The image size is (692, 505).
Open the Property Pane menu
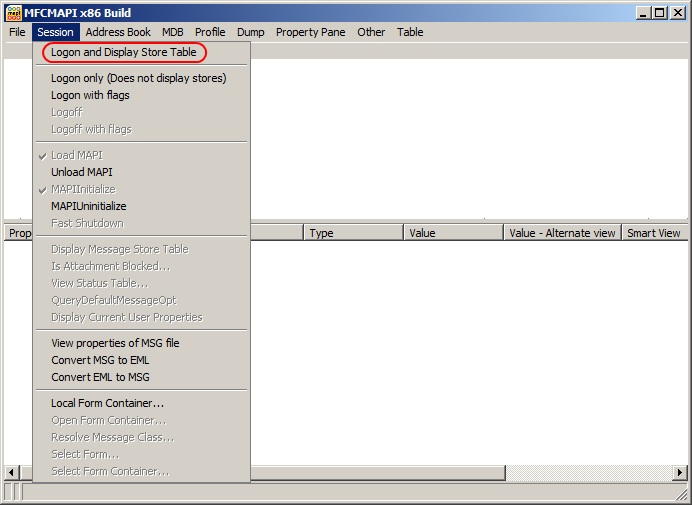tap(310, 32)
